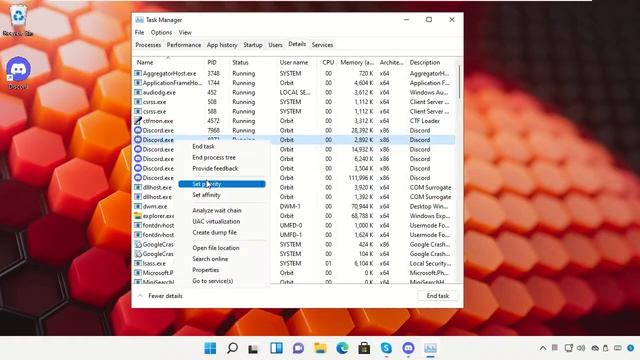This screenshot has height=360, width=640.
Task: Open Widgets panel icon on taskbar
Action: coord(276,348)
